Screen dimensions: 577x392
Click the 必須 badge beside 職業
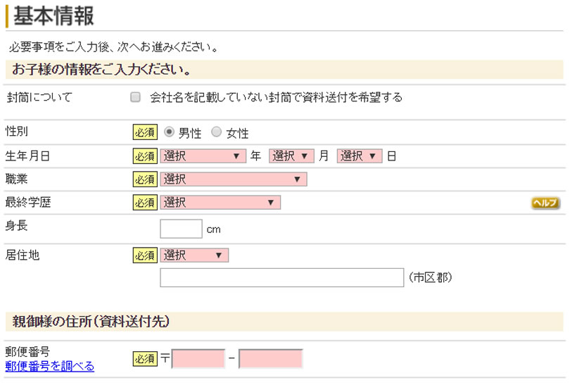[144, 179]
